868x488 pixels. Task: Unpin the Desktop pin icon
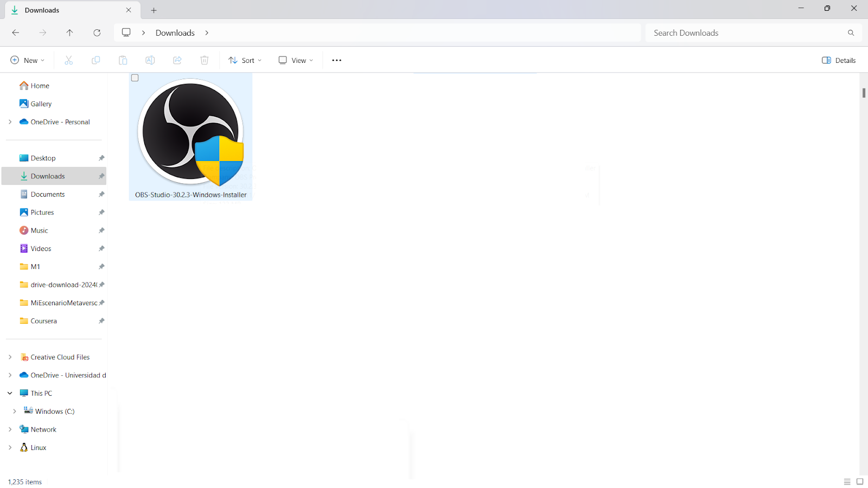tap(101, 158)
